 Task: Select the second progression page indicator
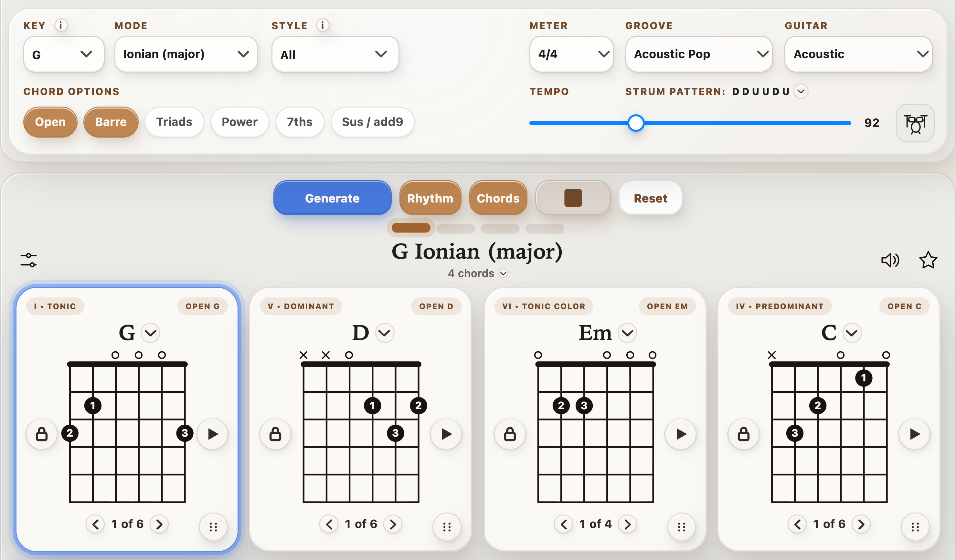[x=456, y=228]
